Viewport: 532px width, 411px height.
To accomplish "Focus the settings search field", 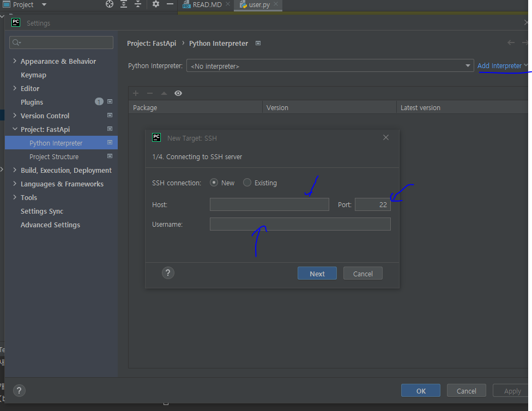I will coord(62,43).
